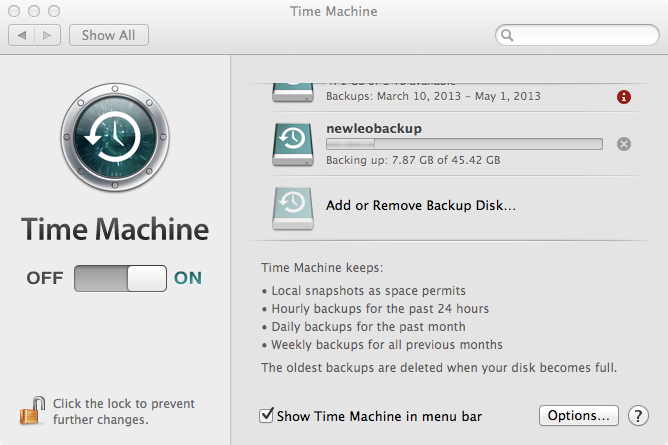Click the oldest backups are deleted notice
Screen dimensions: 668x445
(439, 367)
